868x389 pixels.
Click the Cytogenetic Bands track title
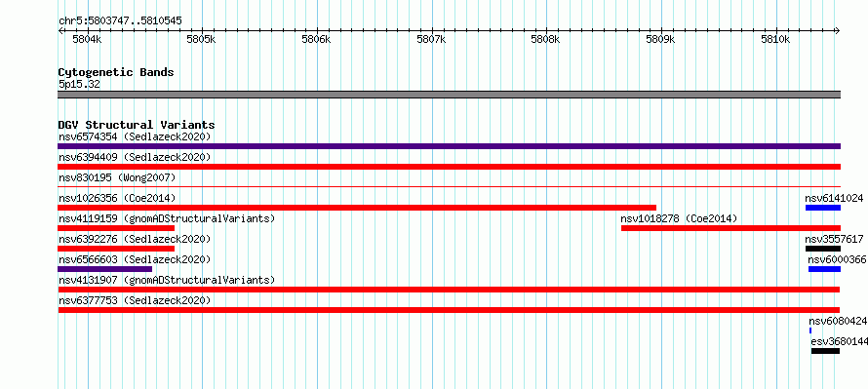point(116,72)
